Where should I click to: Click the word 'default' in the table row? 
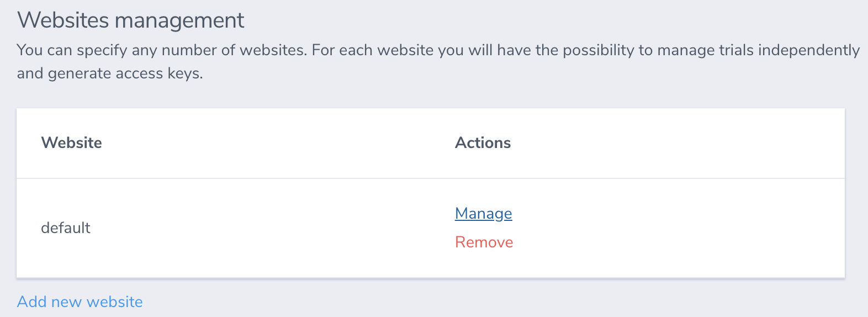(x=66, y=228)
